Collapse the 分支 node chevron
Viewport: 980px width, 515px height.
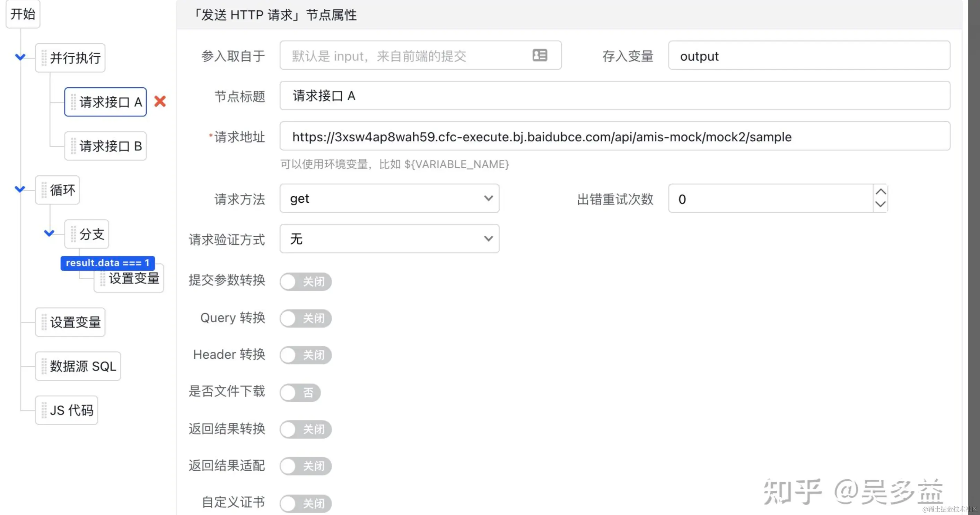[49, 233]
